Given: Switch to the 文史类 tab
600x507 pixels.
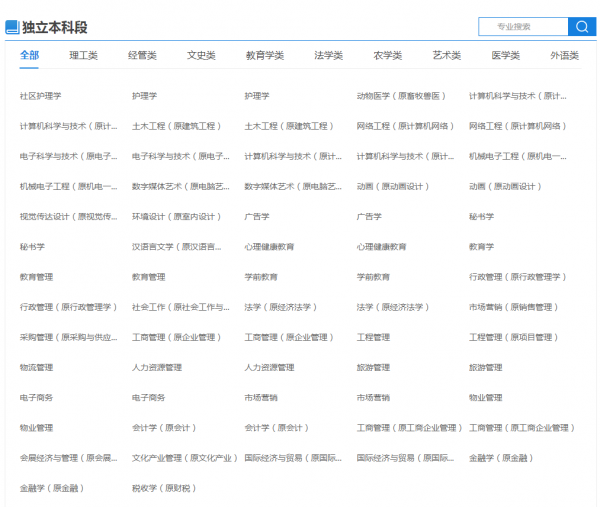Looking at the screenshot, I should (x=201, y=55).
